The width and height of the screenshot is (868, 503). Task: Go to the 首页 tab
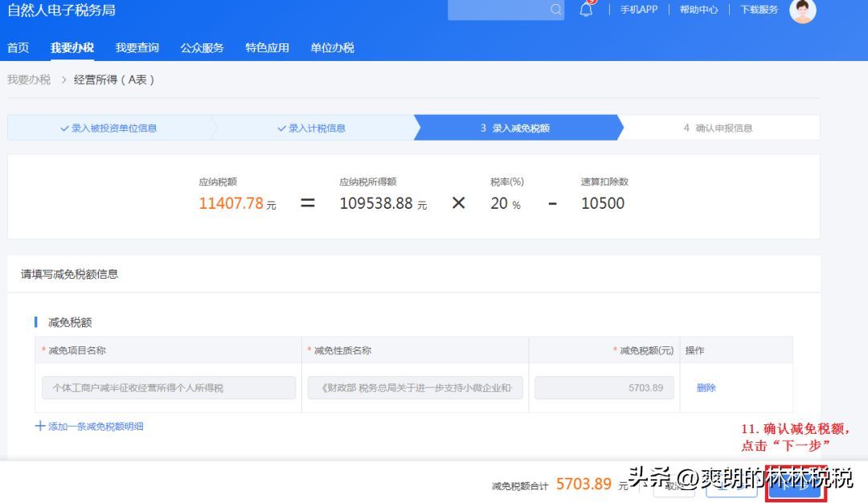(x=18, y=47)
